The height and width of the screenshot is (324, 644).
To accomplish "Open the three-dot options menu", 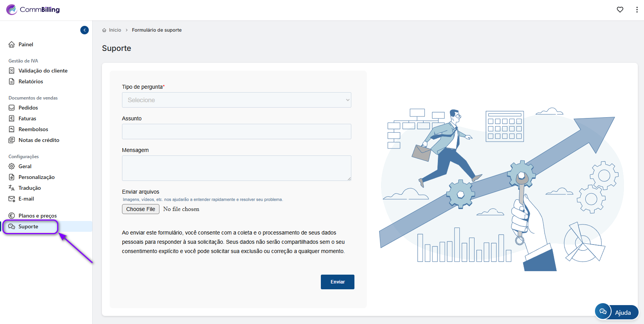I will click(637, 10).
